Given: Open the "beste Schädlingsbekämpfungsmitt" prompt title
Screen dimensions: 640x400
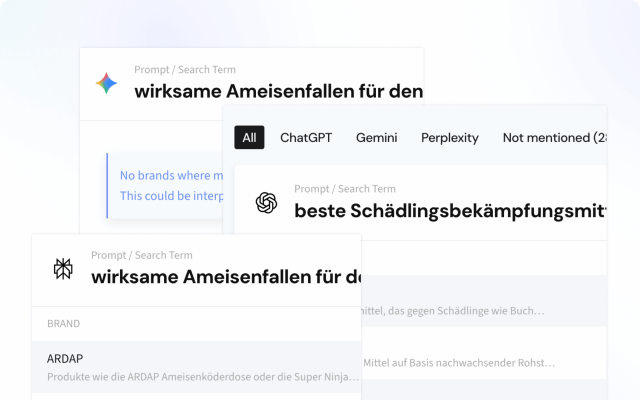Looking at the screenshot, I should coord(450,210).
